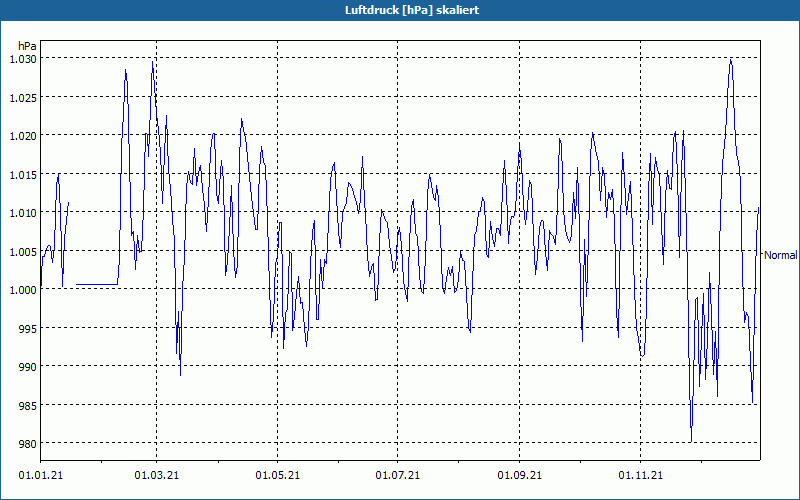Select the 01.05.21 date axis label
The height and width of the screenshot is (500, 800).
click(278, 475)
